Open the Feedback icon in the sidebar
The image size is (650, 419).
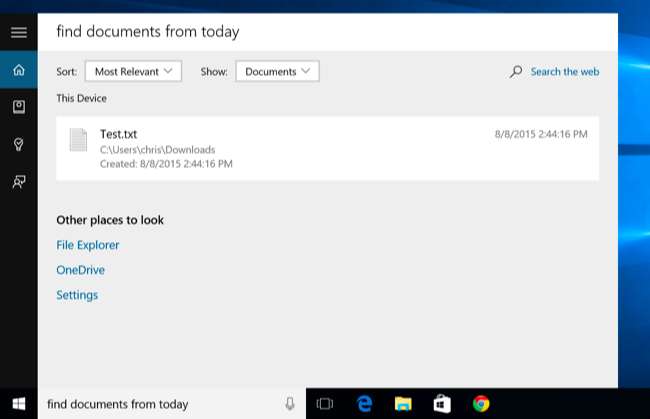point(18,181)
